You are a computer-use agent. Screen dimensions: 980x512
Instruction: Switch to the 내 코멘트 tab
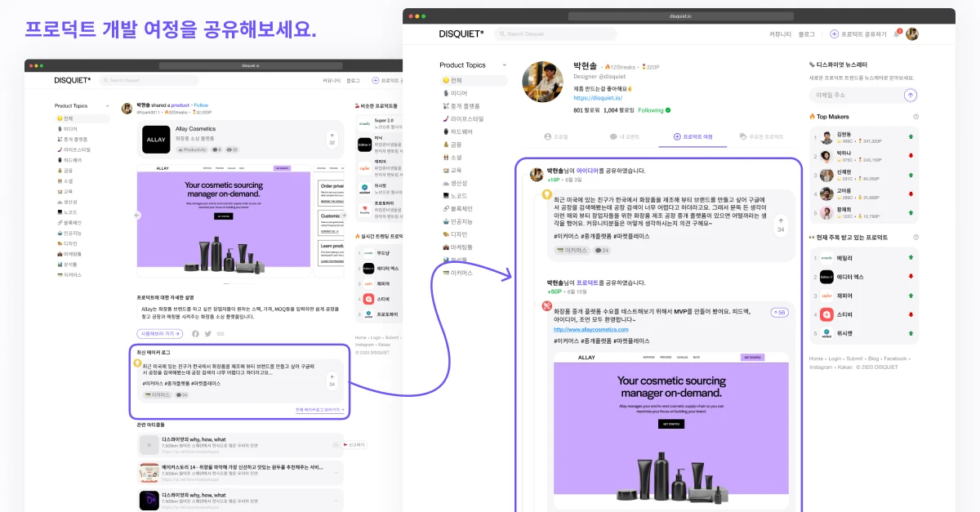pos(623,136)
